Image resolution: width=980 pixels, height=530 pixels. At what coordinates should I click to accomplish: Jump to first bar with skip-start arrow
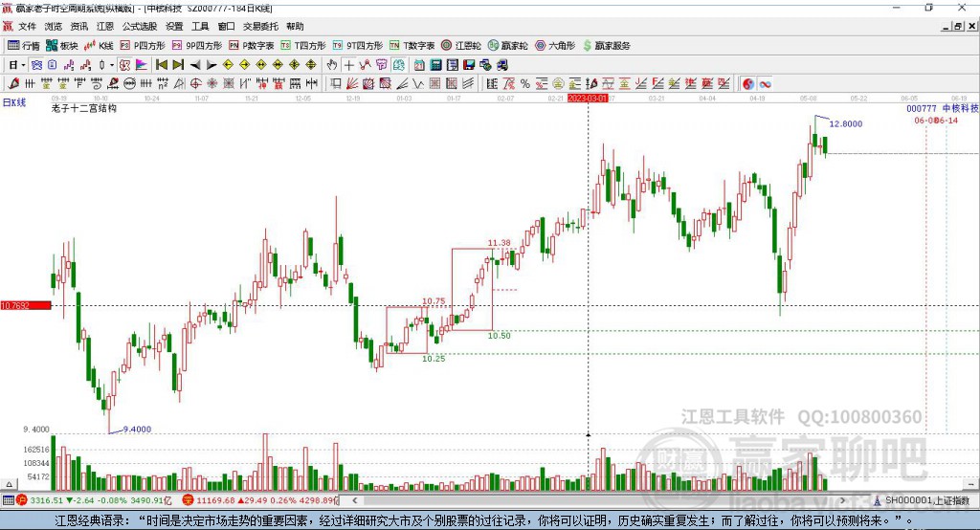[x=161, y=65]
